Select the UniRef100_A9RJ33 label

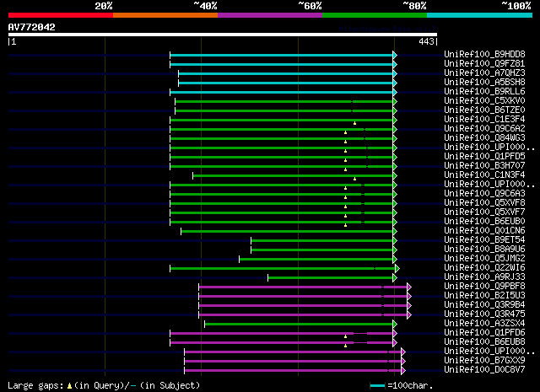pyautogui.click(x=484, y=277)
